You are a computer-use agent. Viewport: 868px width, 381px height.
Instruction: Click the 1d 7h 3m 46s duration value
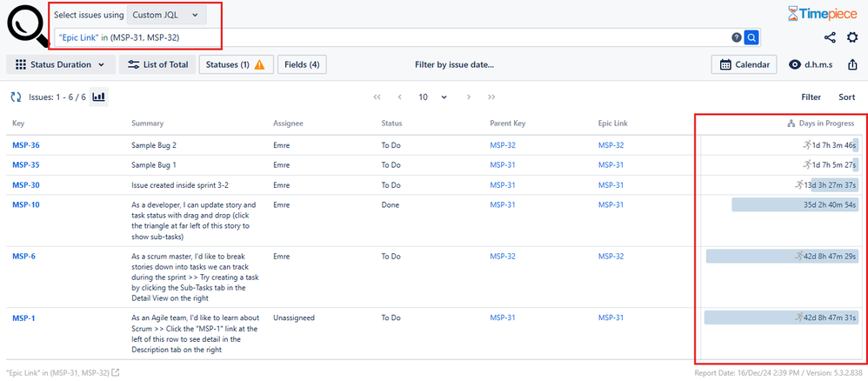coord(834,145)
